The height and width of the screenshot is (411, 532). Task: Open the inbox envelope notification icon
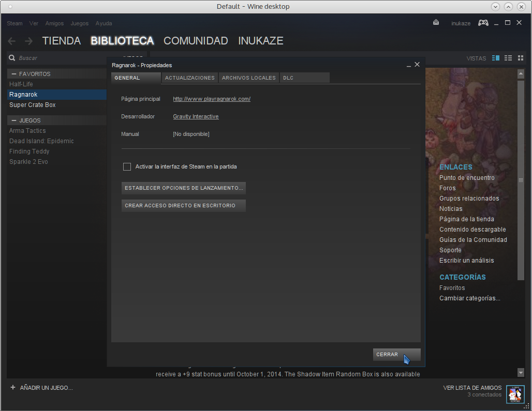click(x=436, y=23)
